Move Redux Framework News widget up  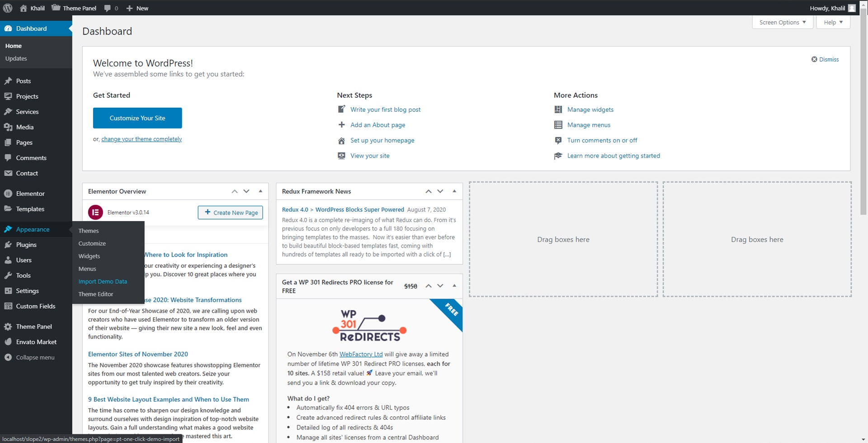click(429, 191)
